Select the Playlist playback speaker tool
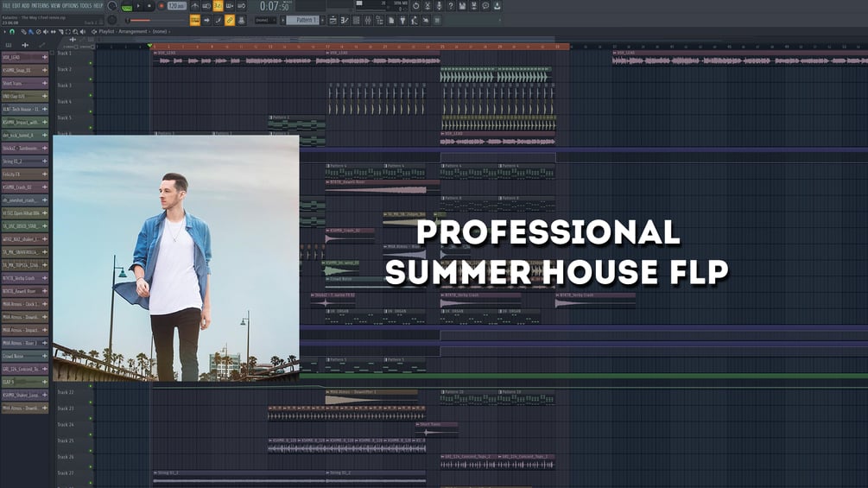 83,32
